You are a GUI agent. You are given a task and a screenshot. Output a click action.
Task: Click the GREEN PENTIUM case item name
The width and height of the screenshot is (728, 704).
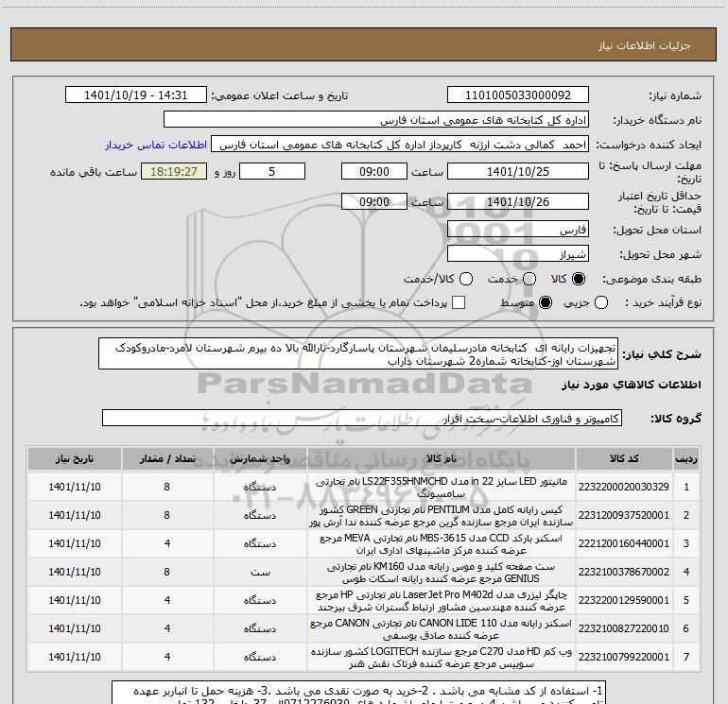(442, 515)
